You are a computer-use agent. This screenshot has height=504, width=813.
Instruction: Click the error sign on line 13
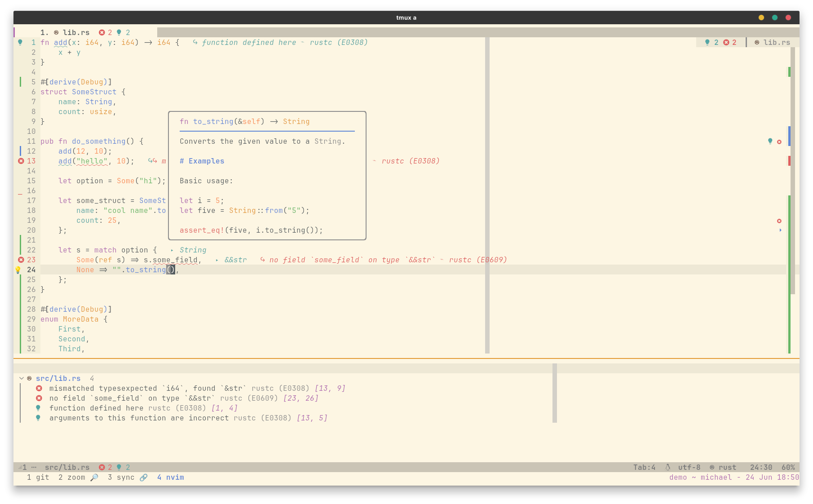coord(21,161)
